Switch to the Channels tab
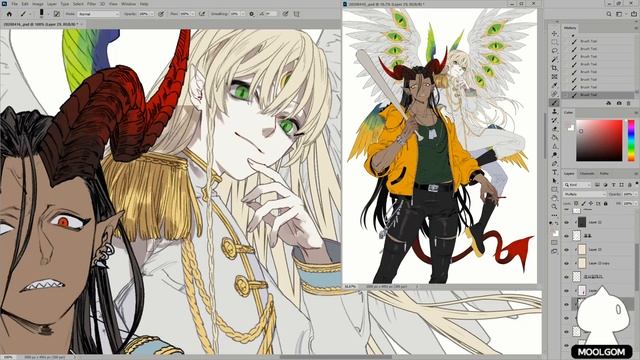The image size is (640, 360). click(x=587, y=174)
